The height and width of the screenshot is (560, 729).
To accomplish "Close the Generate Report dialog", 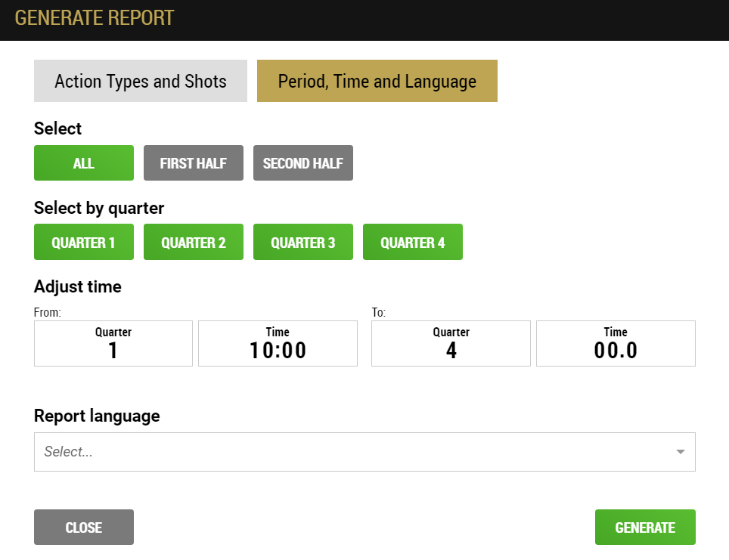I will (84, 527).
